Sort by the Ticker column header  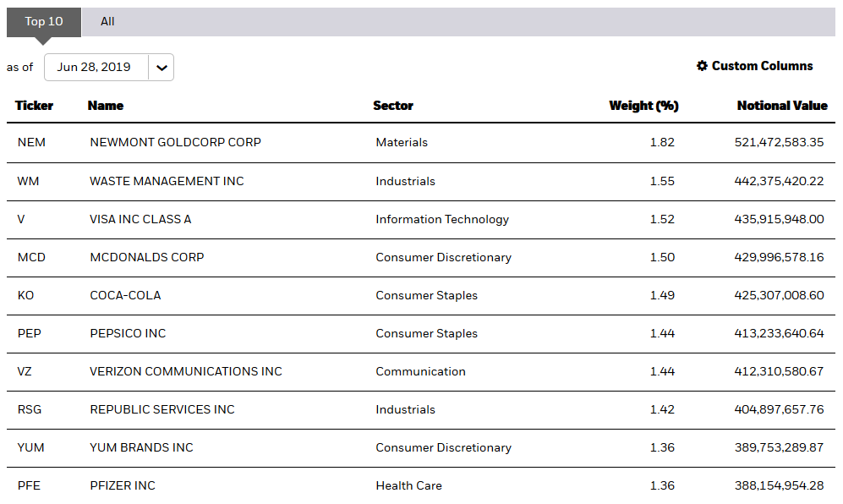(34, 106)
